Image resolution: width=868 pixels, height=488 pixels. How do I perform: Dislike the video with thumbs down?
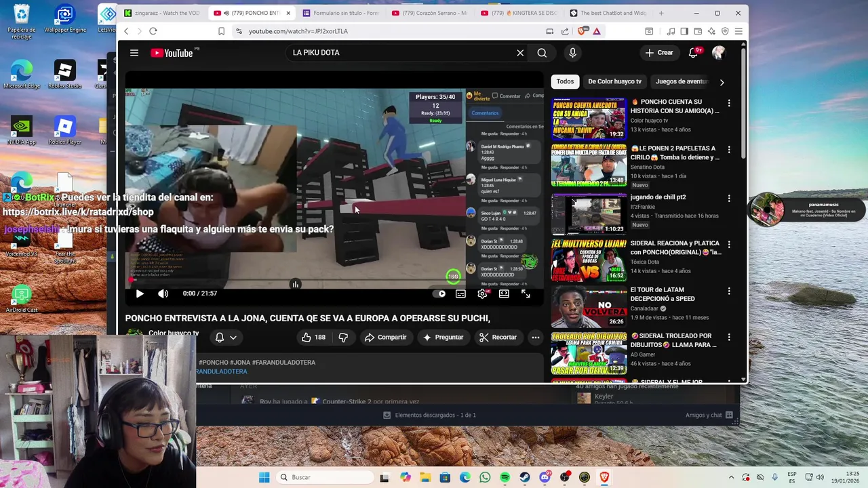click(x=343, y=337)
